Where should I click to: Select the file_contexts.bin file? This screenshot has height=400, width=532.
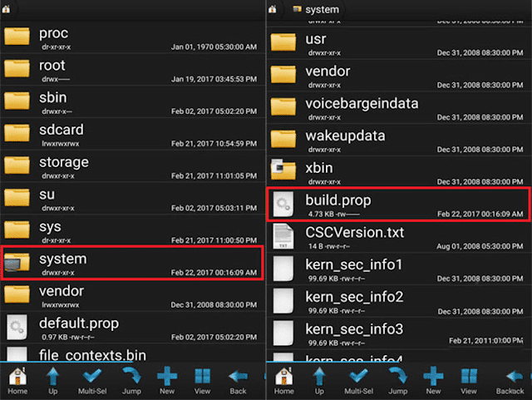pyautogui.click(x=133, y=354)
